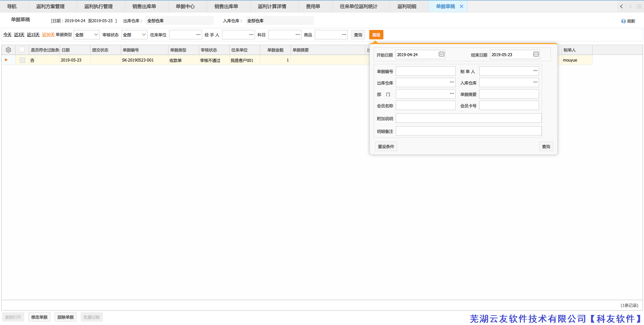Filter by 近30天 link
The image size is (644, 325).
pyautogui.click(x=48, y=35)
